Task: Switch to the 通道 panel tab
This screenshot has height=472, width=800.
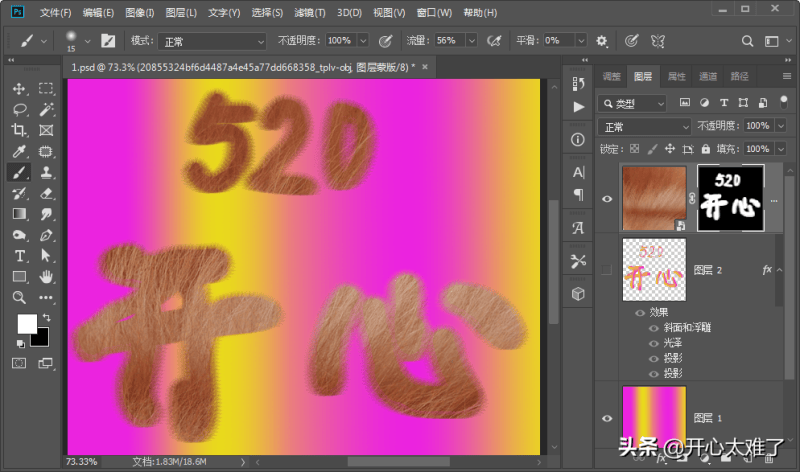Action: 708,76
